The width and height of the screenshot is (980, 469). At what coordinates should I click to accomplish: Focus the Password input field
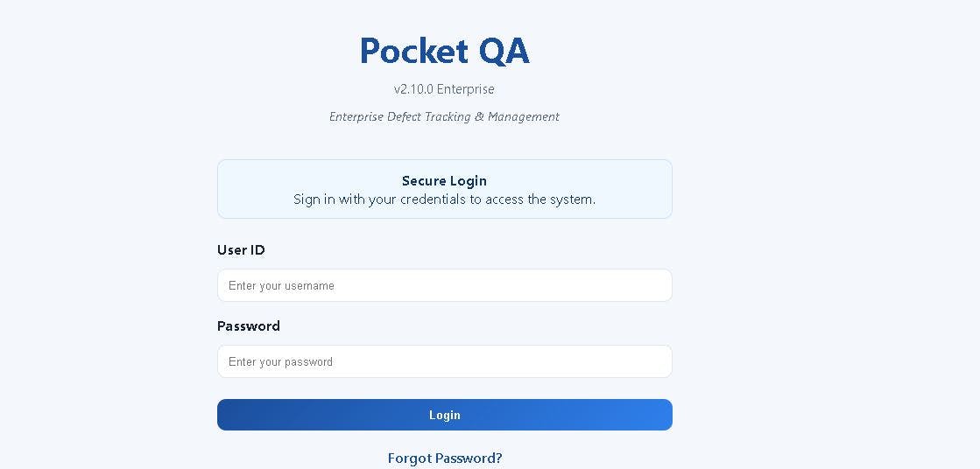coord(444,361)
